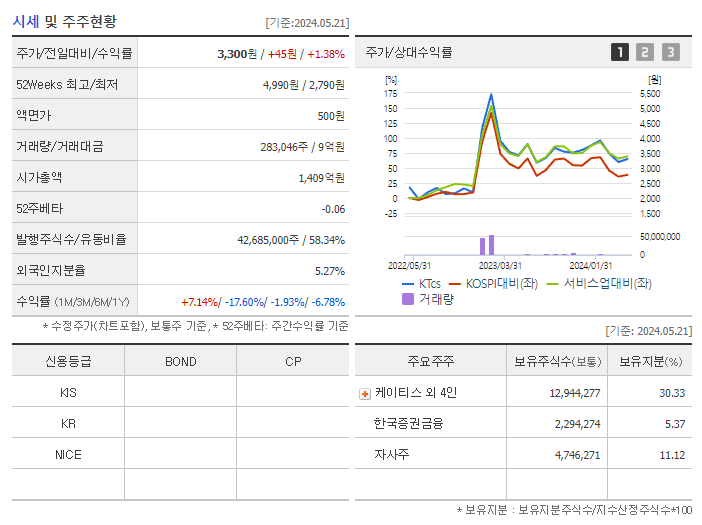Select the 52Weeks 최고/최저 row label
The width and height of the screenshot is (702, 525).
click(67, 85)
